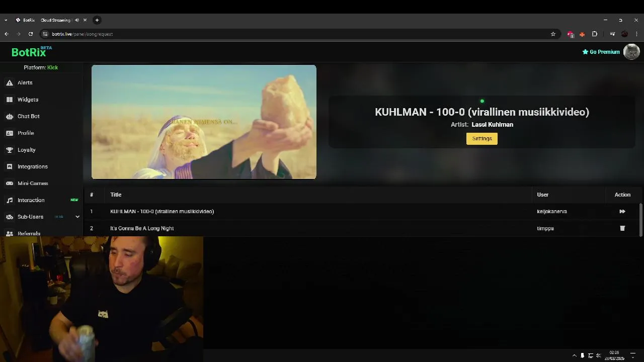Click the Title column header
Screen dimensions: 644x362
(116, 195)
